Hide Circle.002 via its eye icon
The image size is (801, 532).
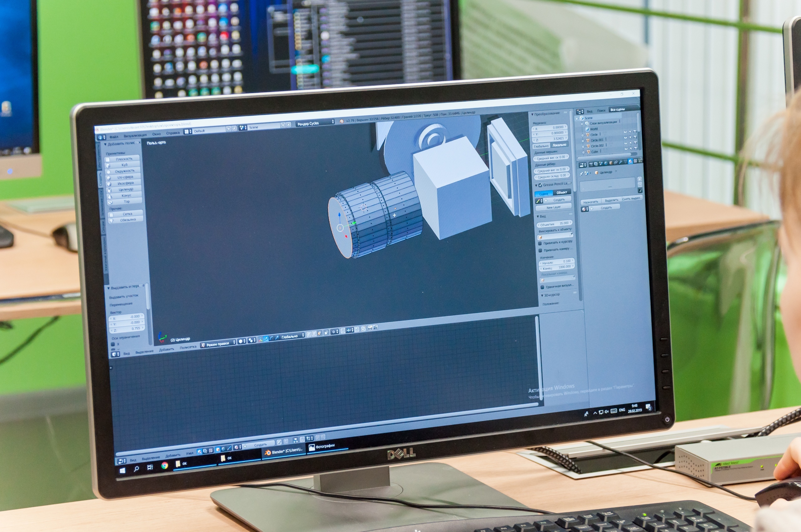[x=626, y=143]
